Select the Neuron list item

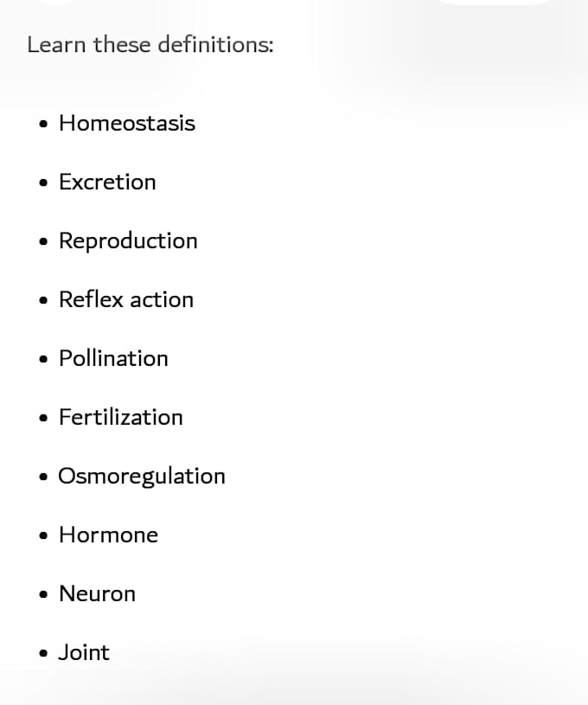pos(97,593)
